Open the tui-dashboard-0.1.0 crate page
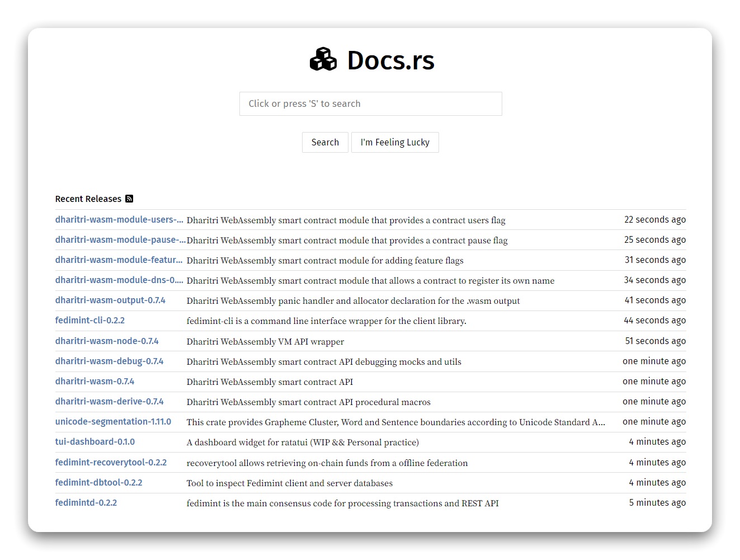 coord(95,441)
